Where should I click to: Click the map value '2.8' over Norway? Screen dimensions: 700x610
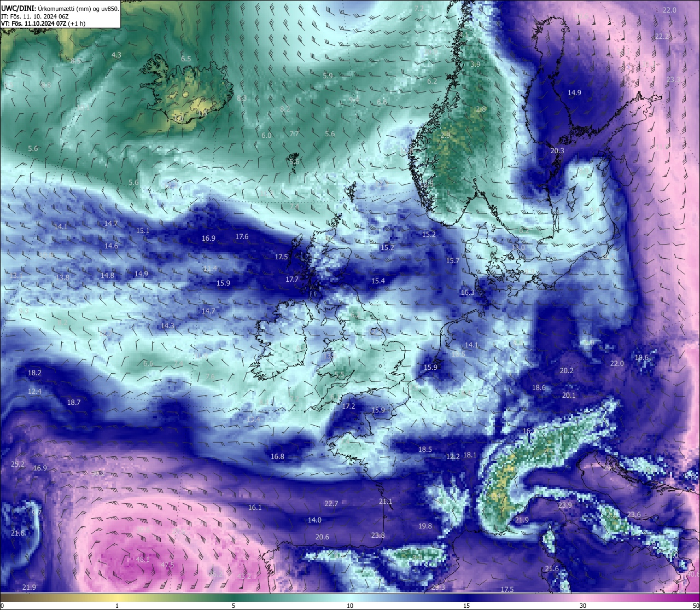point(481,109)
